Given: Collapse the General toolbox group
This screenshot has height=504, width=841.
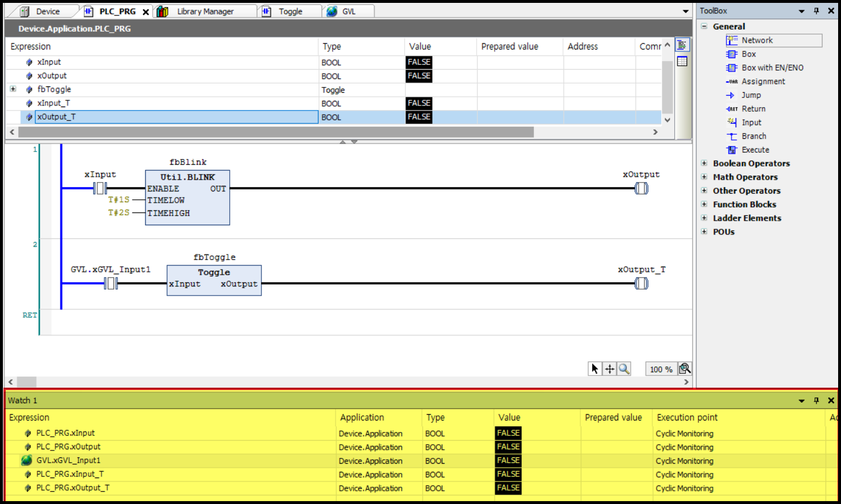Looking at the screenshot, I should pyautogui.click(x=704, y=26).
